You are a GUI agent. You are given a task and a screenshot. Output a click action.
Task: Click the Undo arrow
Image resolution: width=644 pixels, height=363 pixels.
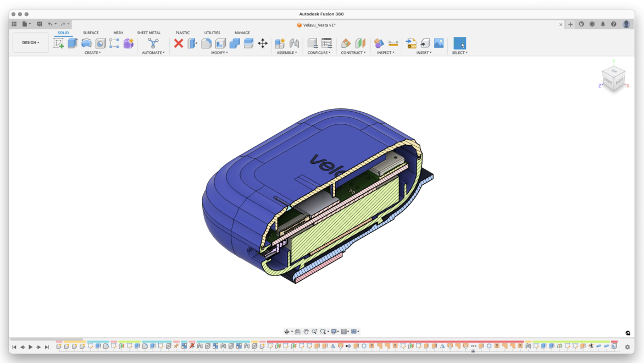[x=49, y=24]
